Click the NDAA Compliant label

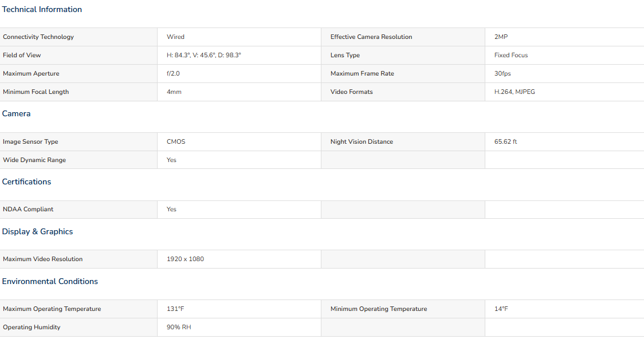tap(28, 210)
